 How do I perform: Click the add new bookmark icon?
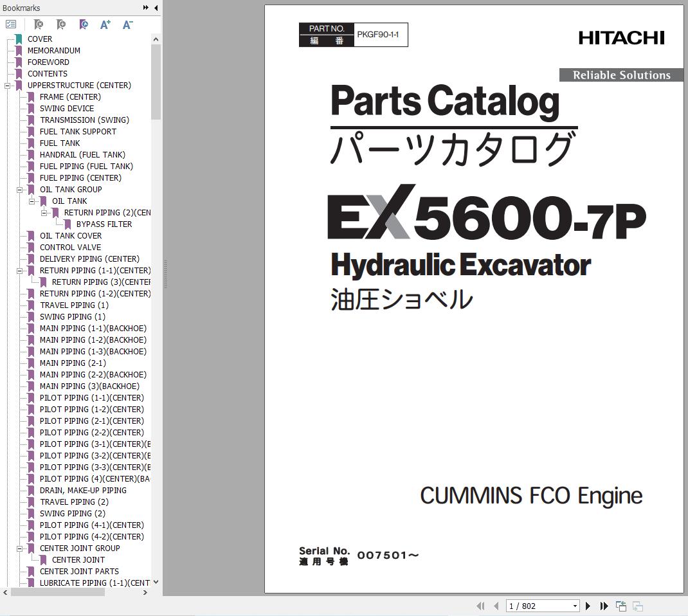click(61, 24)
